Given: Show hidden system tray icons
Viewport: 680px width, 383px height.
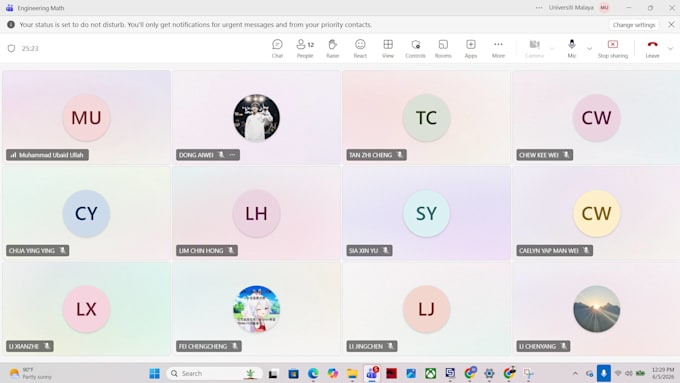Looking at the screenshot, I should (x=575, y=373).
